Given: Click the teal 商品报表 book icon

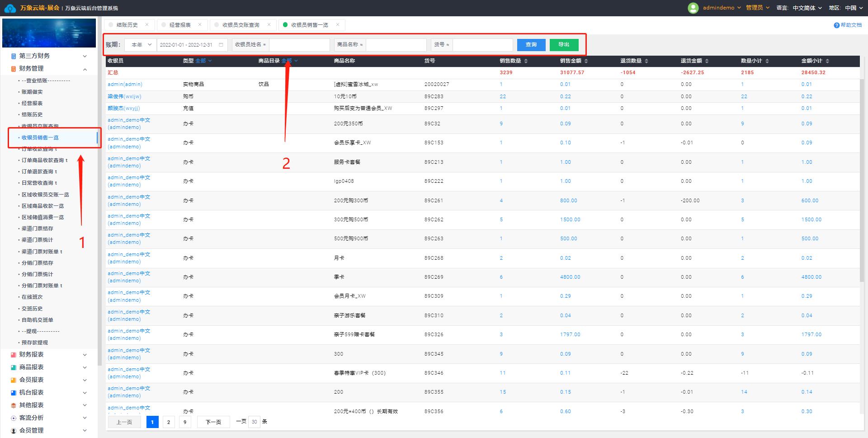Looking at the screenshot, I should pyautogui.click(x=14, y=367).
